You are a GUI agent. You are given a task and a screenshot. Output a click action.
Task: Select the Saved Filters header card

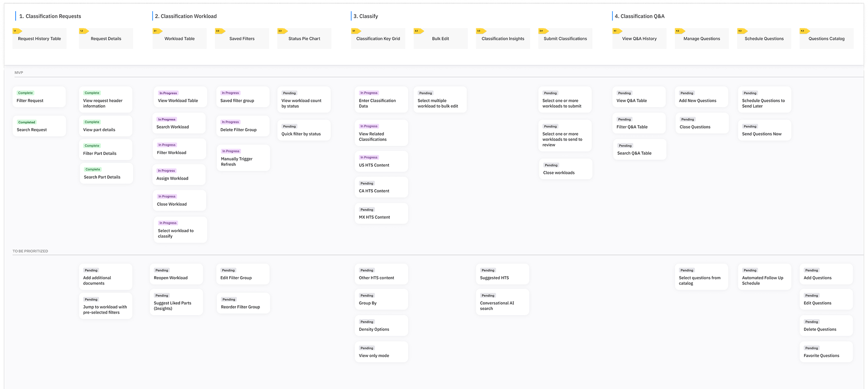[242, 39]
